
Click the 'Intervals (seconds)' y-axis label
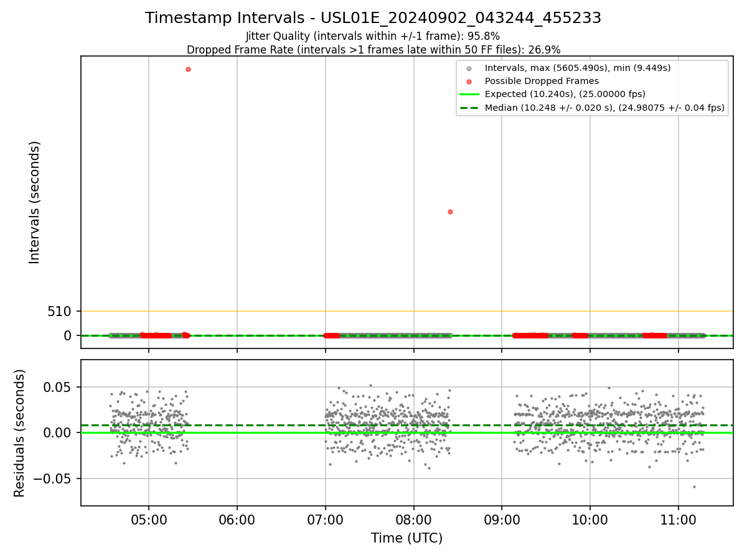tap(35, 202)
